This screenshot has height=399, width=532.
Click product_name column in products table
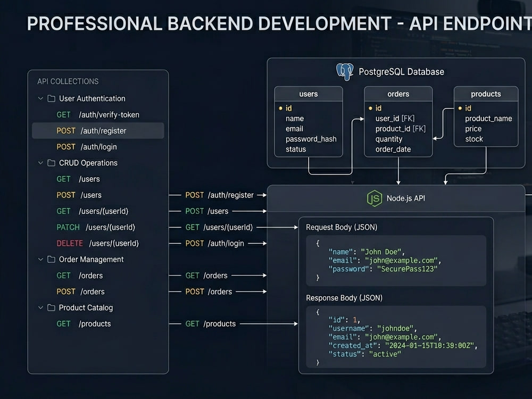488,119
